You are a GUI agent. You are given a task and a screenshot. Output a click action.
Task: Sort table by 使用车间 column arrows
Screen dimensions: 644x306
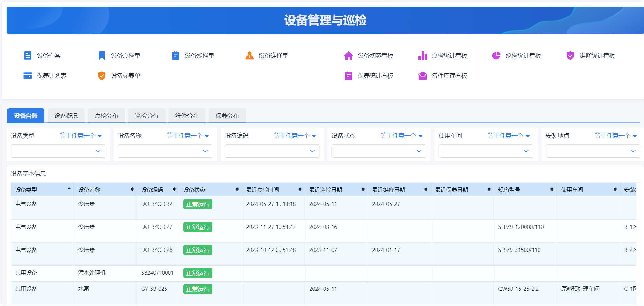pyautogui.click(x=615, y=189)
